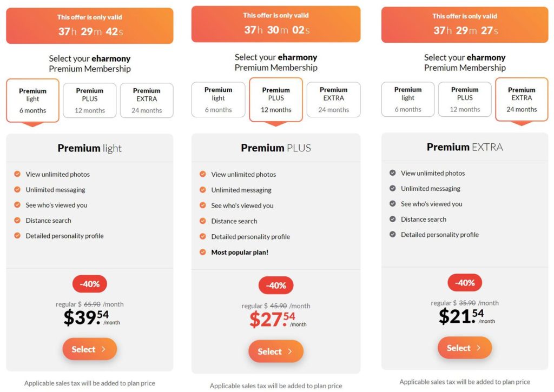This screenshot has width=554, height=392.
Task: Click the check icon by 'Detailed personality profile' in Premium light
Action: pos(17,236)
